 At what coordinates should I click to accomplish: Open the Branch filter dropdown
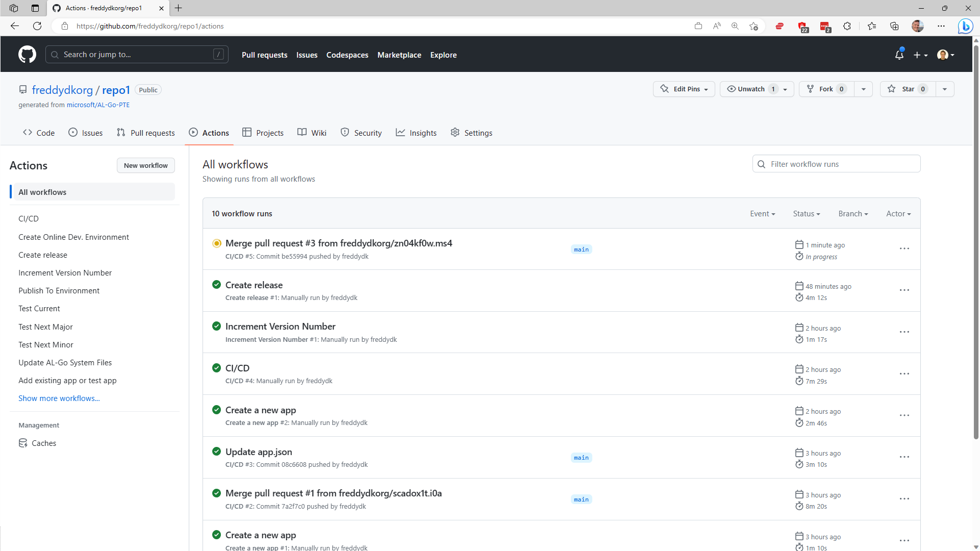pos(852,214)
